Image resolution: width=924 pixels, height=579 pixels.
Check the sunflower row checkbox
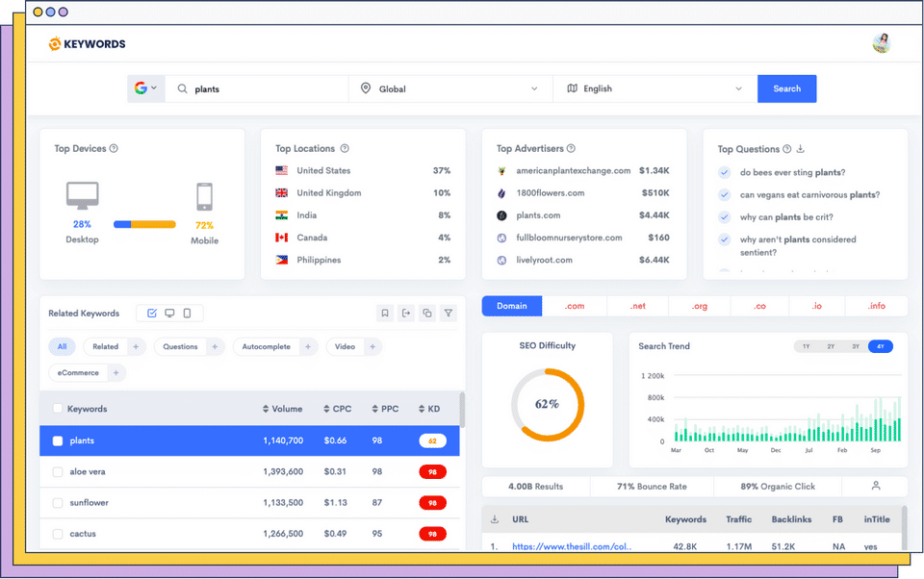point(57,503)
